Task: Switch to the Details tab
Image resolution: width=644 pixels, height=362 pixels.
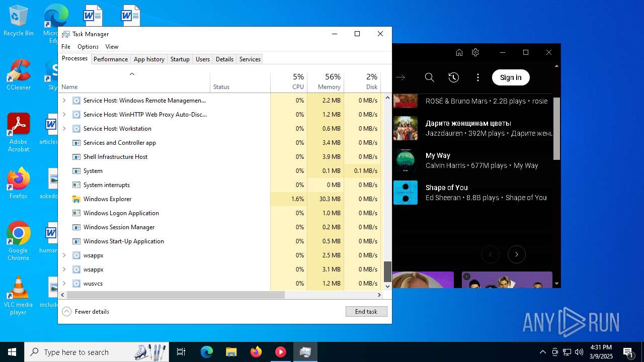Action: 224,59
